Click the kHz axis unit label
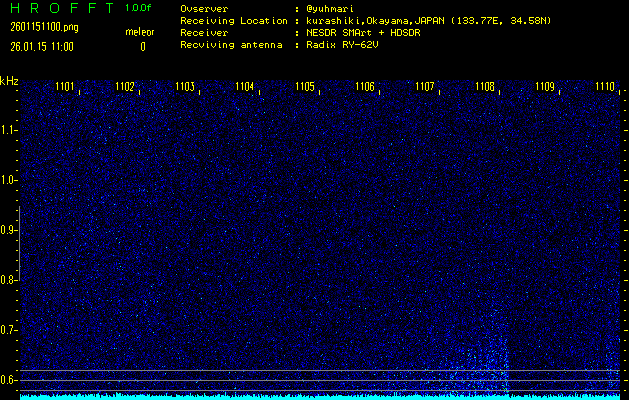The width and height of the screenshot is (629, 400). 9,81
